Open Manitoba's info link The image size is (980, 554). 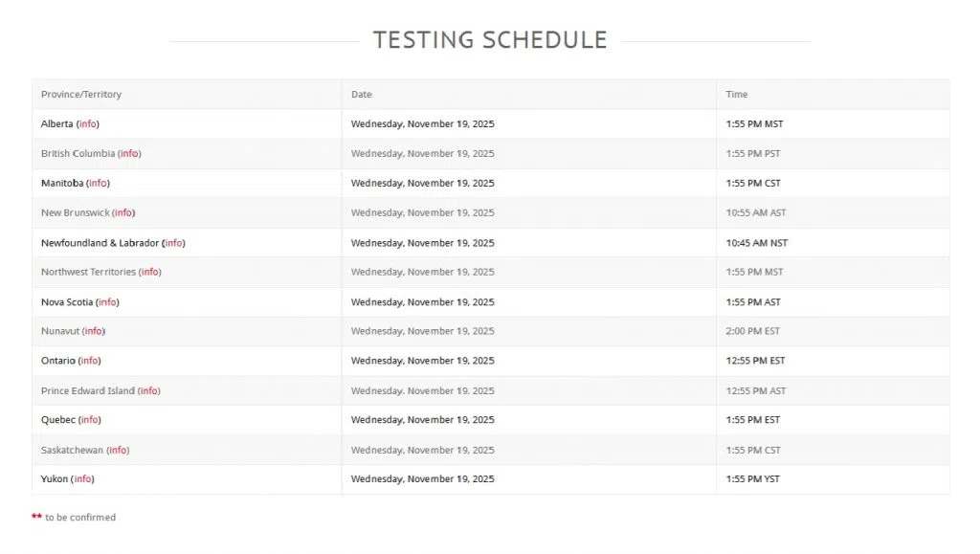point(98,184)
